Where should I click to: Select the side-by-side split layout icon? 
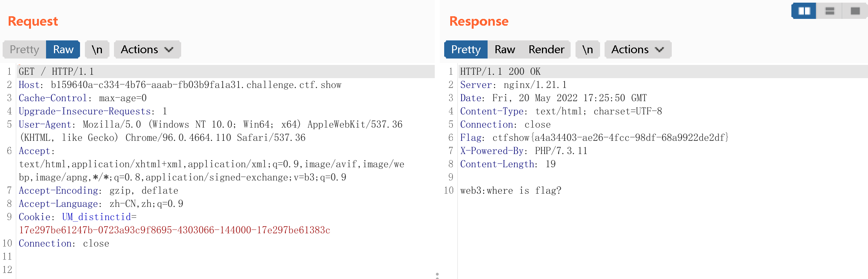click(804, 11)
